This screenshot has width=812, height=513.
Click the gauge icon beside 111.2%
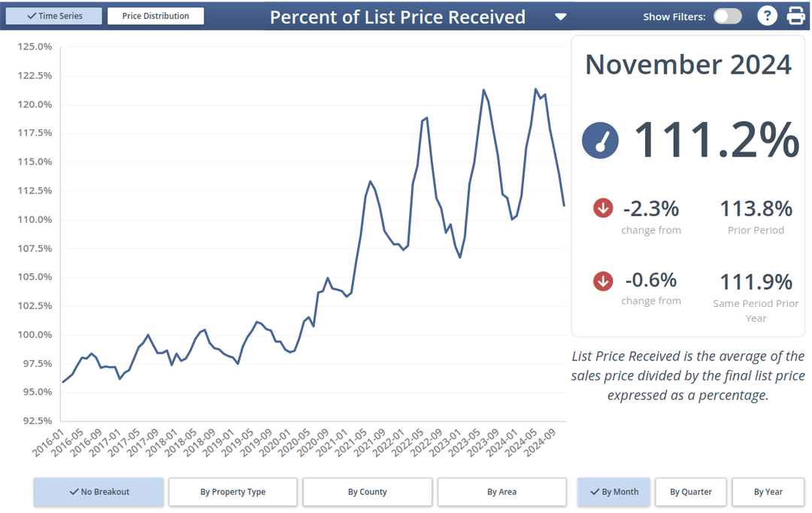[x=600, y=141]
